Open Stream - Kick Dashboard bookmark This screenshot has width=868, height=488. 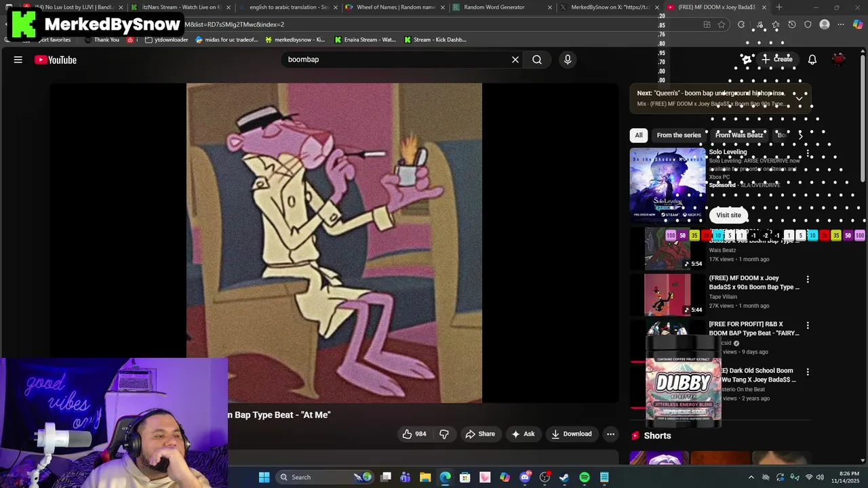[435, 39]
